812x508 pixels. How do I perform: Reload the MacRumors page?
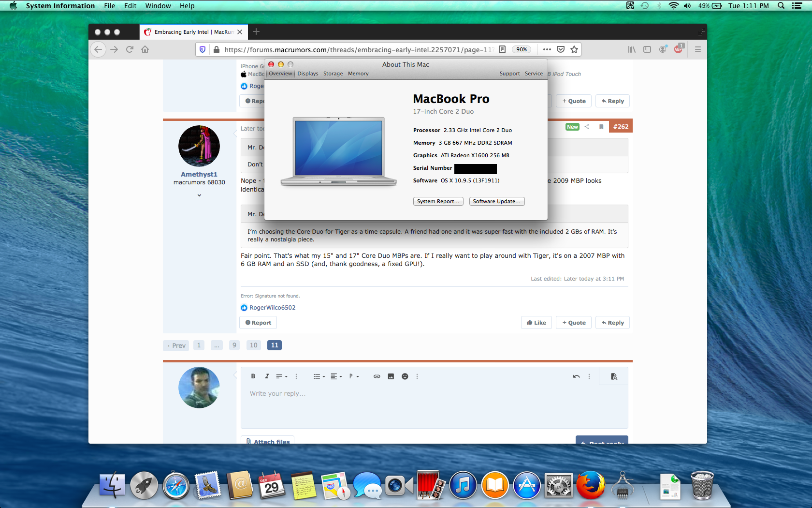(130, 49)
